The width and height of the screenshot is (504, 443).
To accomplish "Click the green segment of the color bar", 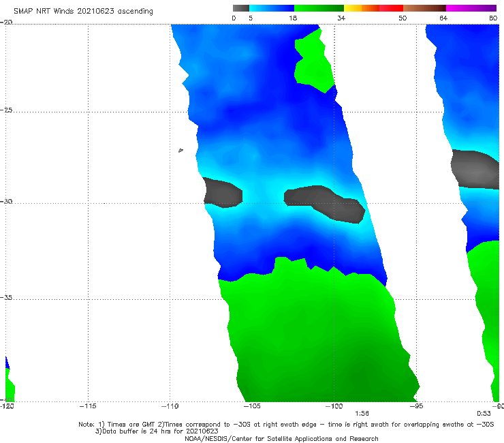I will [x=319, y=8].
